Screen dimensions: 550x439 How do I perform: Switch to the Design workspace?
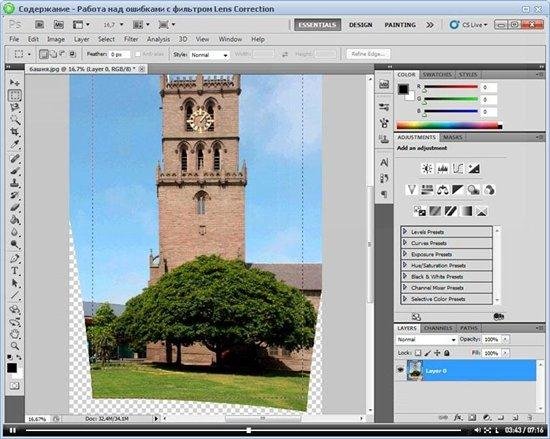pyautogui.click(x=361, y=25)
